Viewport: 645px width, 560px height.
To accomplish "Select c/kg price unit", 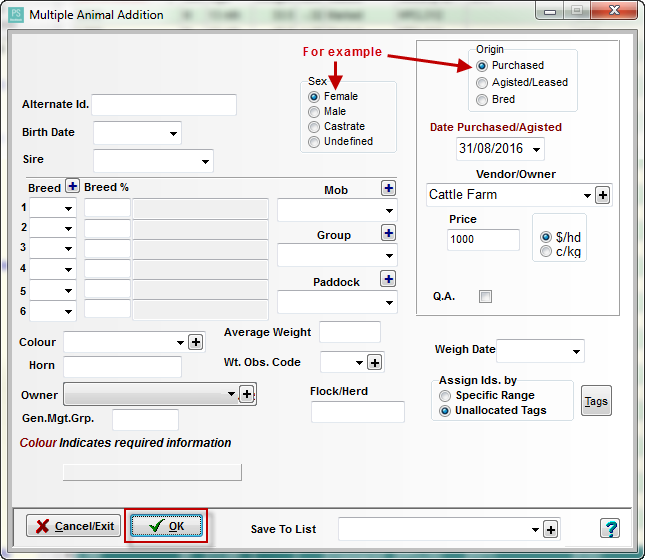I will tap(545, 251).
